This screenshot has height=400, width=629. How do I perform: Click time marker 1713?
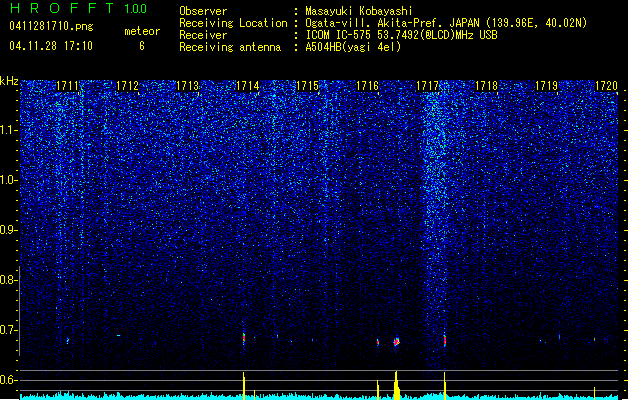tap(187, 86)
